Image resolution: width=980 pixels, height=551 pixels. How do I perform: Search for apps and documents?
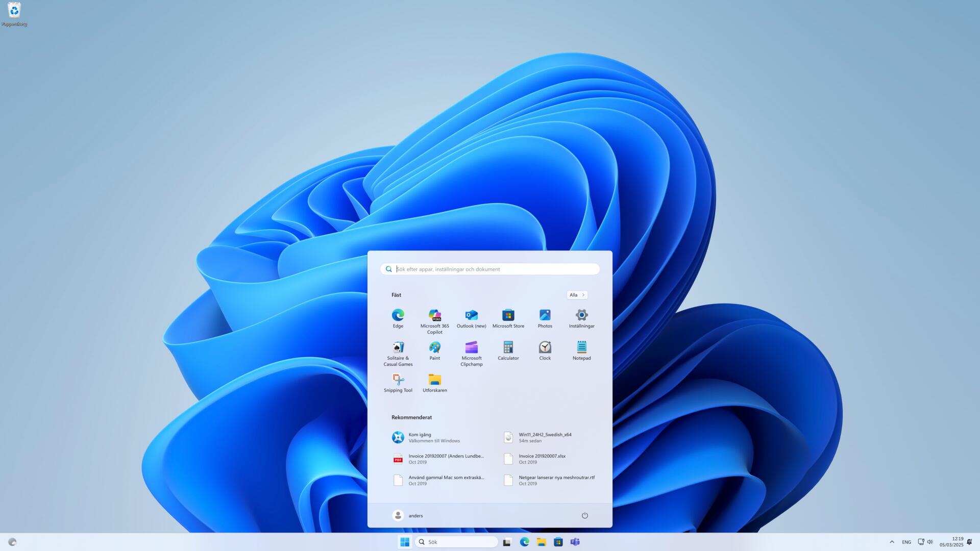489,268
